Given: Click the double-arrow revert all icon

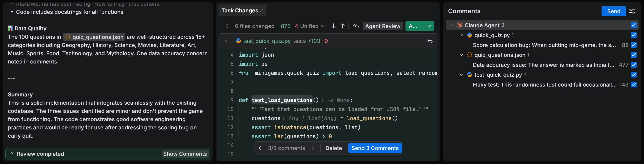Looking at the screenshot, I should (356, 26).
